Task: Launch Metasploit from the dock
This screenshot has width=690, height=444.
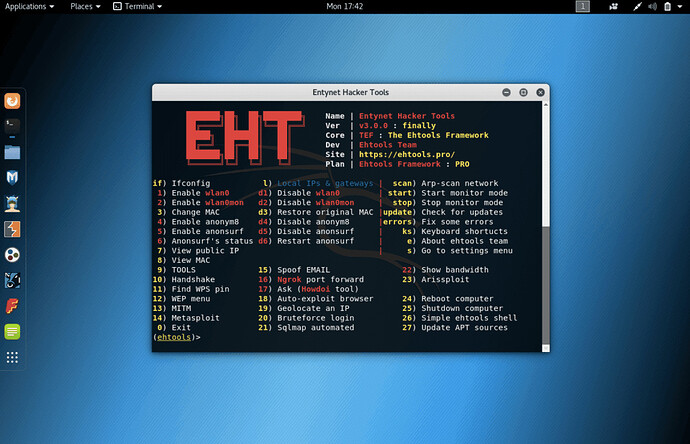Action: click(13, 179)
